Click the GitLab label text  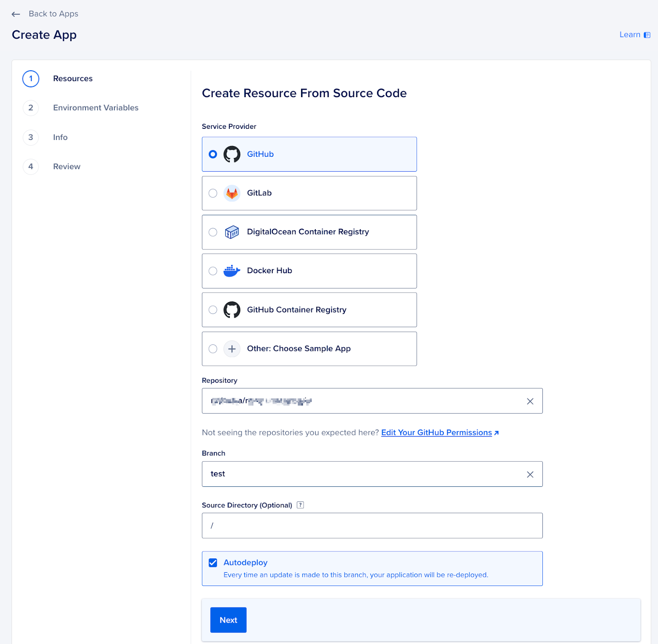(259, 193)
